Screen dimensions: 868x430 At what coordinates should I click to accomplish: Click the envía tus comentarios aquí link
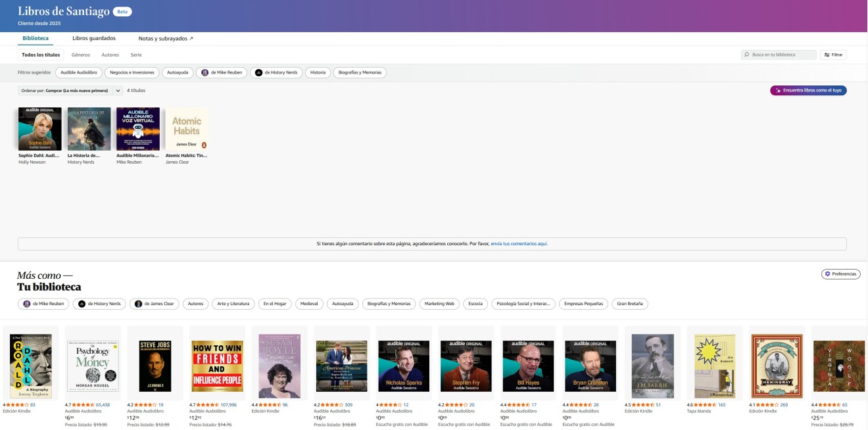point(519,244)
